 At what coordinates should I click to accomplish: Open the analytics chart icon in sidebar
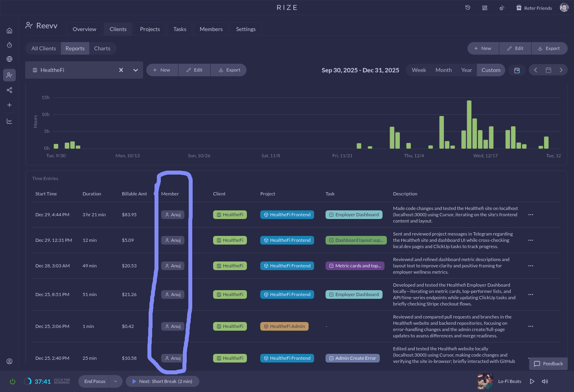9,121
